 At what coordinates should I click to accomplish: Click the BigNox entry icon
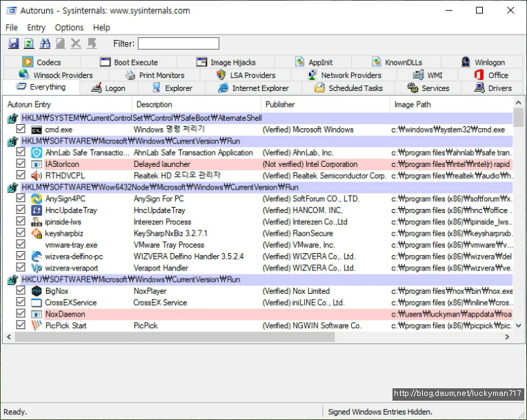tap(37, 291)
